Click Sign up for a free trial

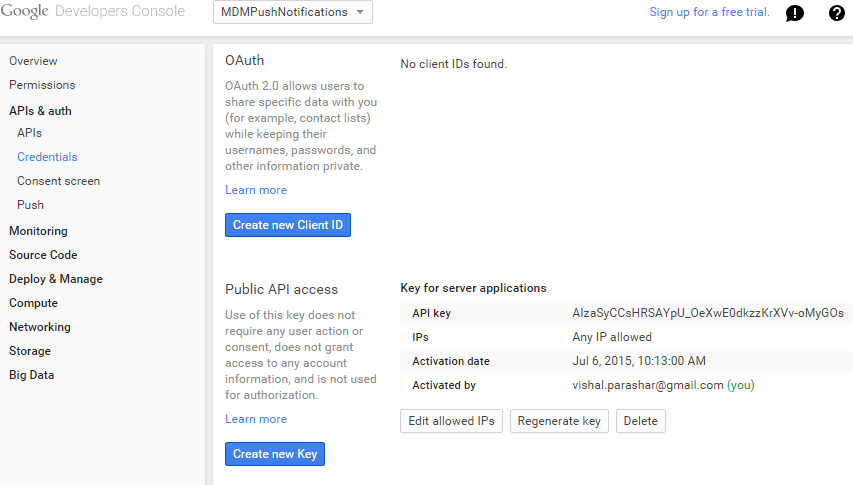[709, 12]
